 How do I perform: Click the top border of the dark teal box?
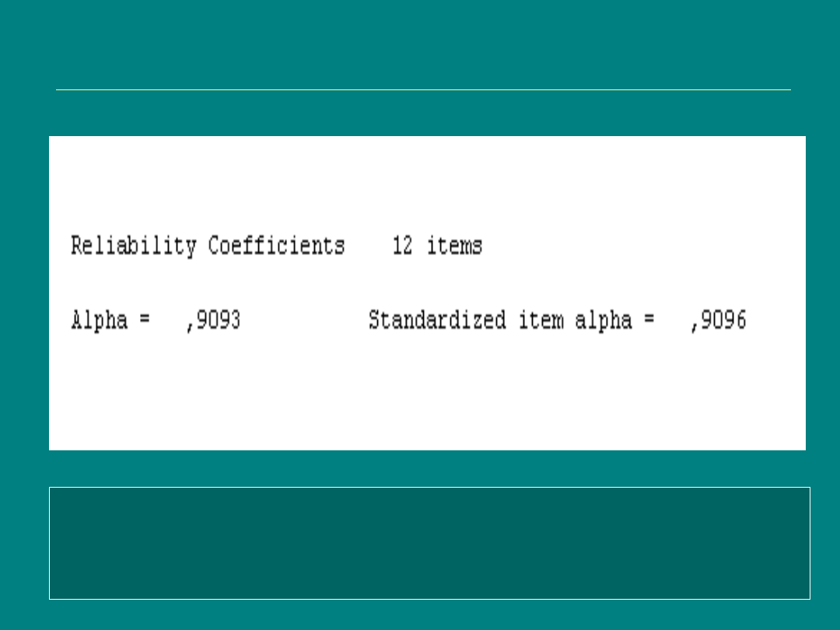point(429,488)
